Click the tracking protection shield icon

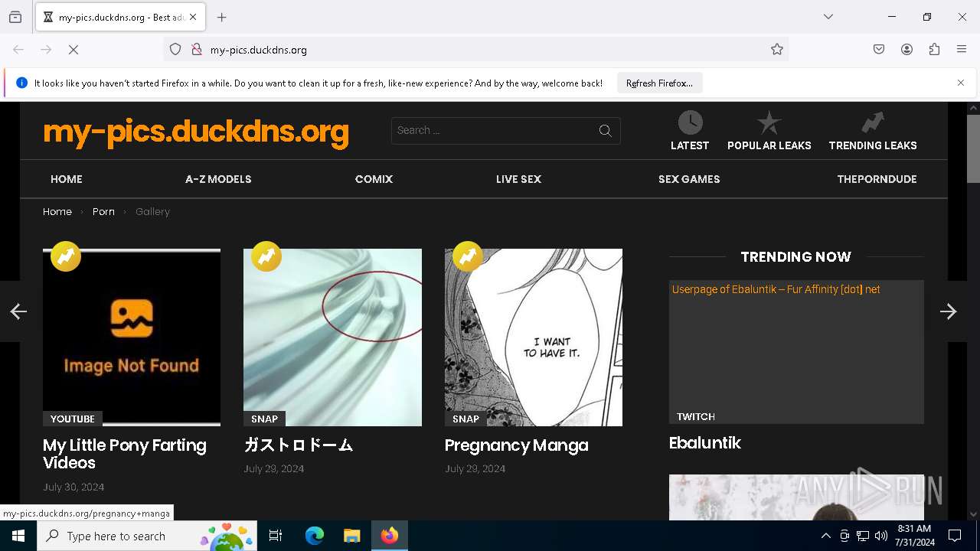pyautogui.click(x=175, y=50)
